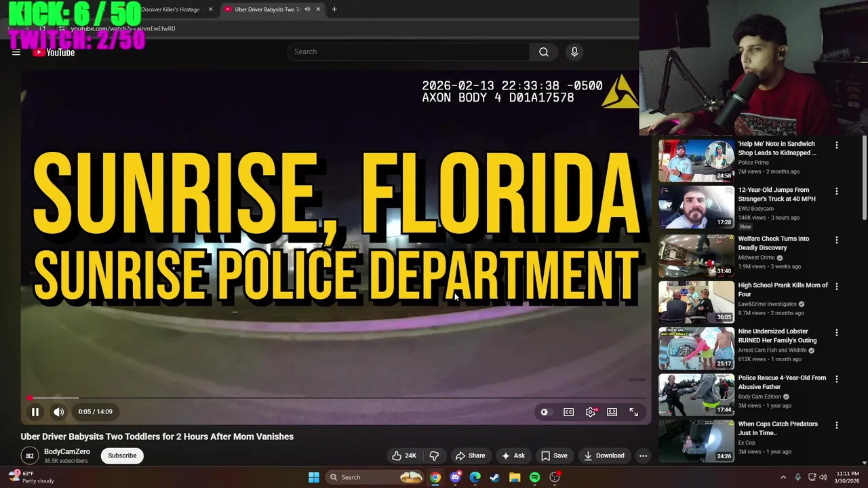Open more actions menu beside Download
Screen dimensions: 868x488
click(x=643, y=455)
